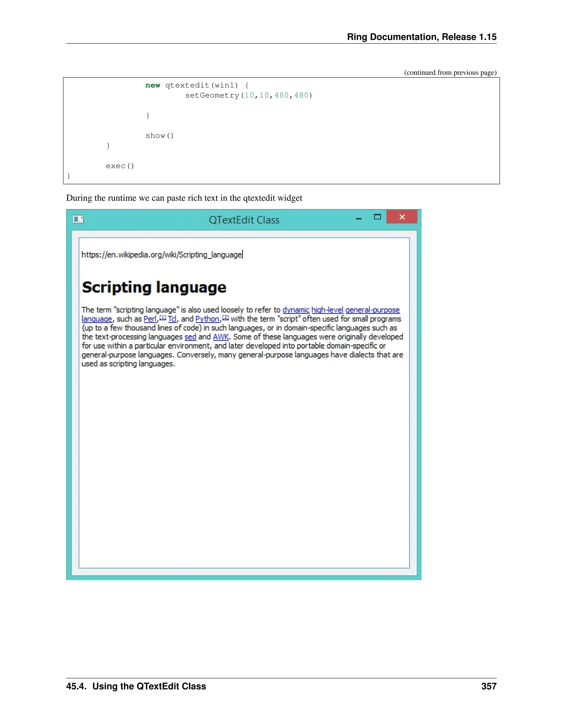
Task: Open the AWK hyperlink
Action: pos(221,337)
